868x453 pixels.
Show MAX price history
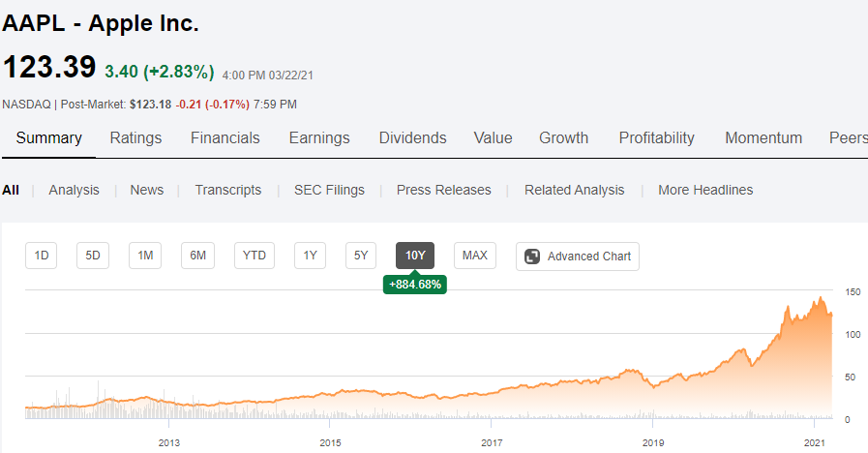click(x=474, y=256)
